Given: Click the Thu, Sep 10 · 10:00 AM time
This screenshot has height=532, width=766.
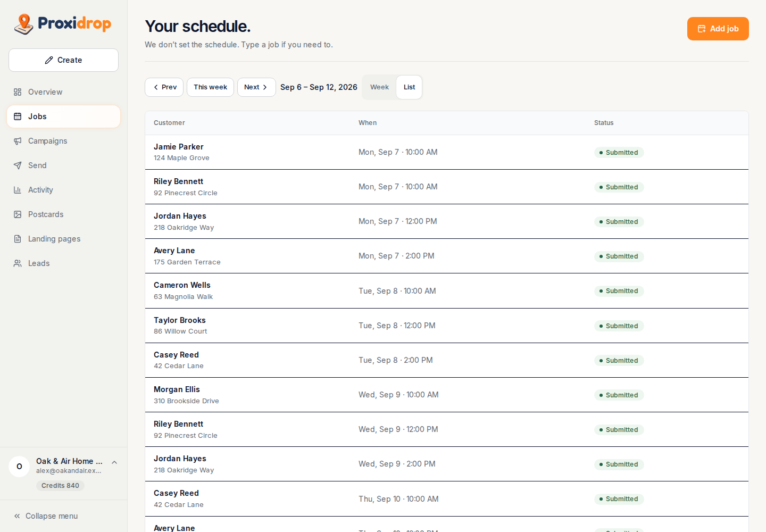Looking at the screenshot, I should click(398, 499).
